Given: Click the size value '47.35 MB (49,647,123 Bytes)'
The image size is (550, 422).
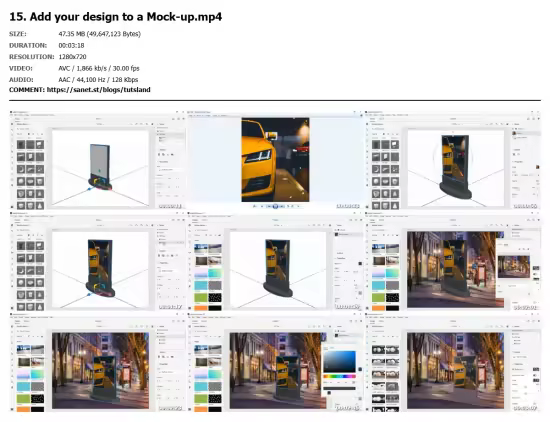Looking at the screenshot, I should coord(100,34).
